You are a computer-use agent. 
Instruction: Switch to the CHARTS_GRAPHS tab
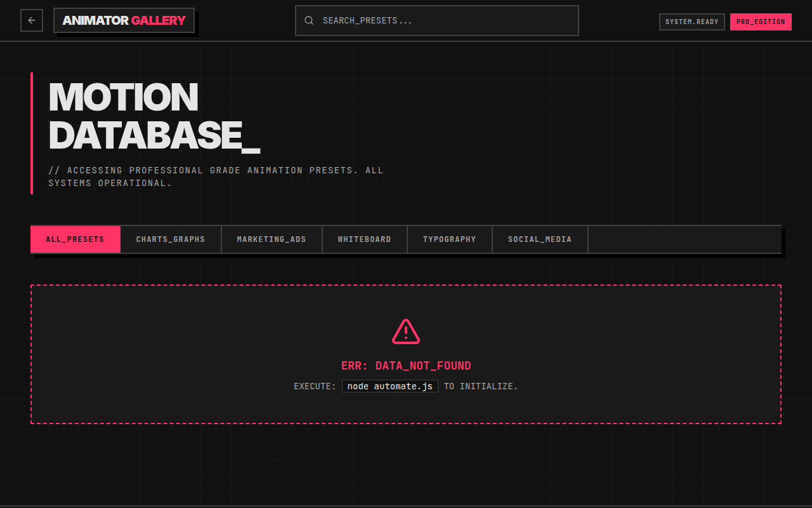tap(171, 239)
